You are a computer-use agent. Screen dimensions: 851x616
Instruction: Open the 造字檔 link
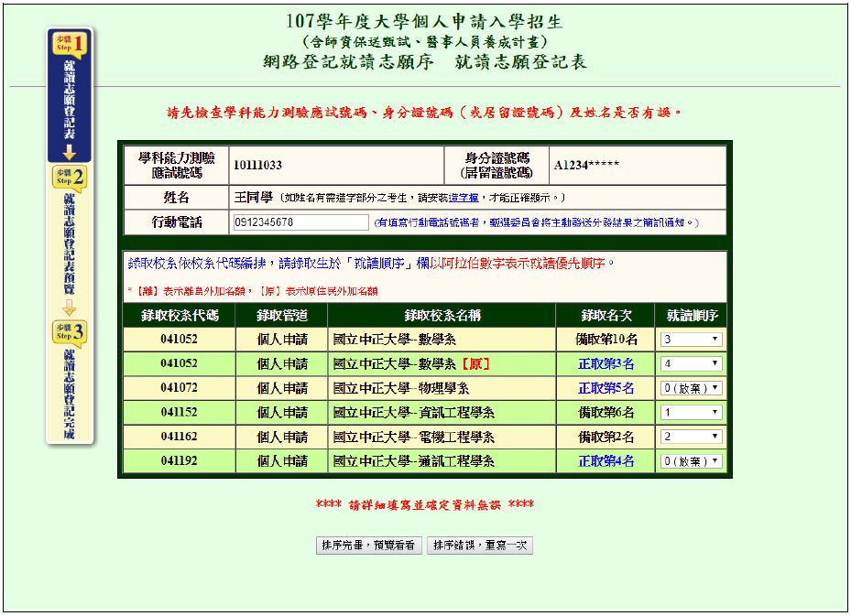(x=464, y=198)
